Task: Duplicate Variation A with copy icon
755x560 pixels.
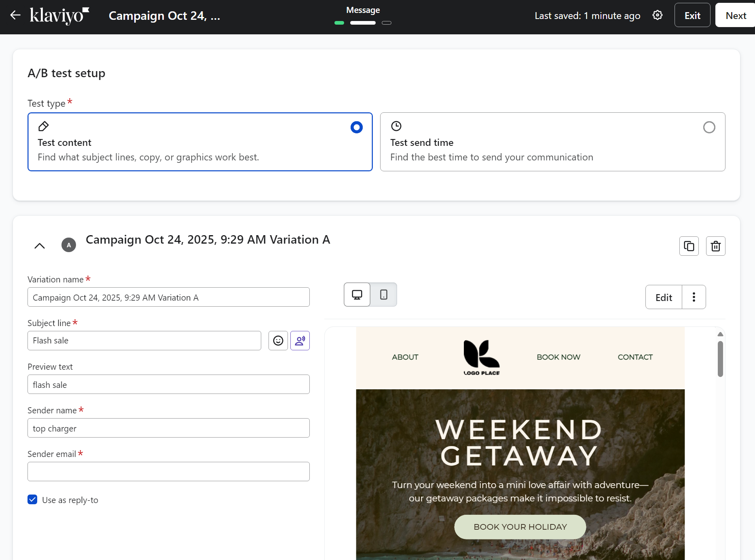Action: 689,246
